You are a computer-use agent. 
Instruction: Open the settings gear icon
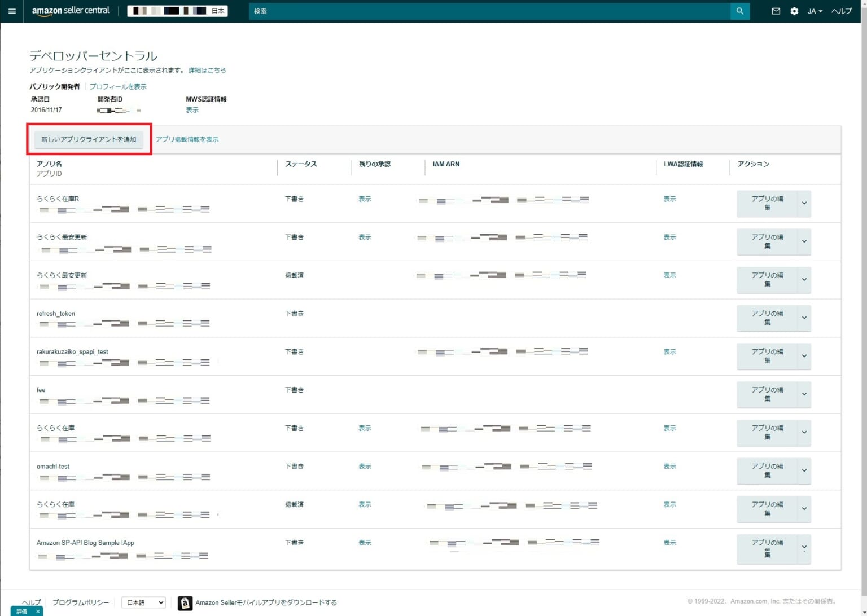pos(794,11)
